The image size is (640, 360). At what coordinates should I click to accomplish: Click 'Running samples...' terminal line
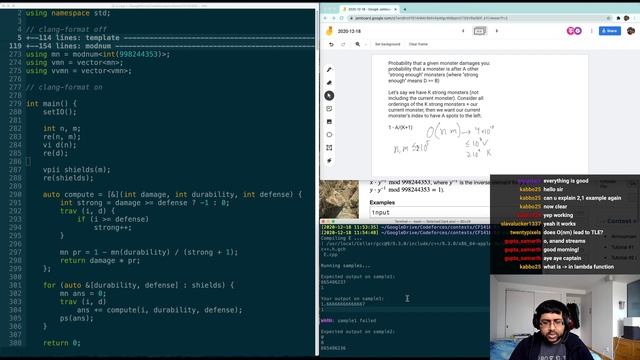(x=345, y=266)
